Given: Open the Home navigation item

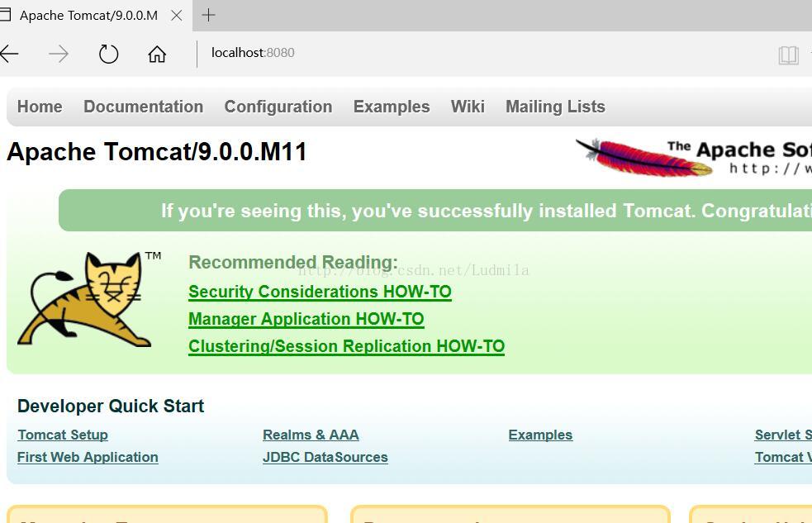Looking at the screenshot, I should click(40, 107).
